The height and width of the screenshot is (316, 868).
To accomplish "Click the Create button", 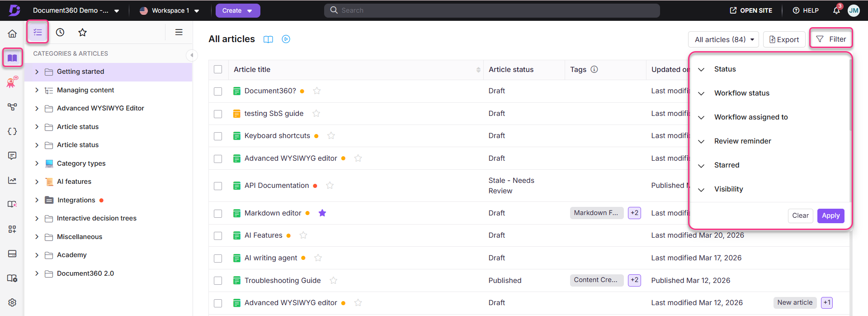I will (x=238, y=10).
